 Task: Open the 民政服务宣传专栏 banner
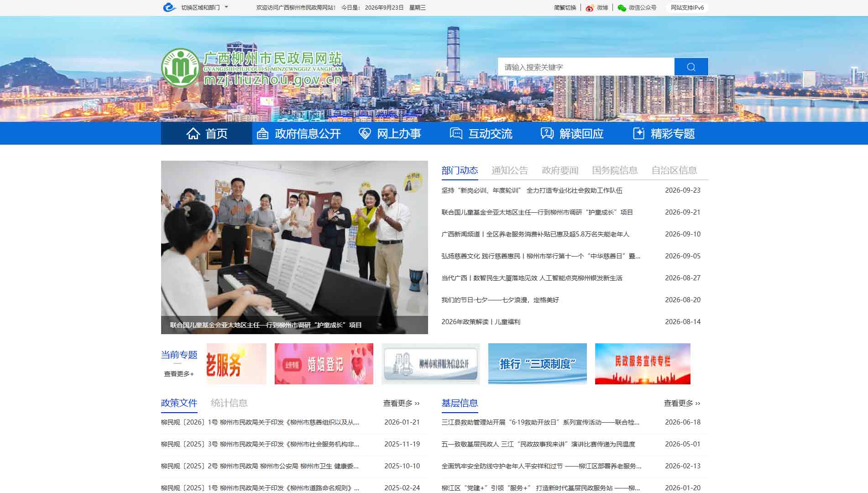pos(643,364)
